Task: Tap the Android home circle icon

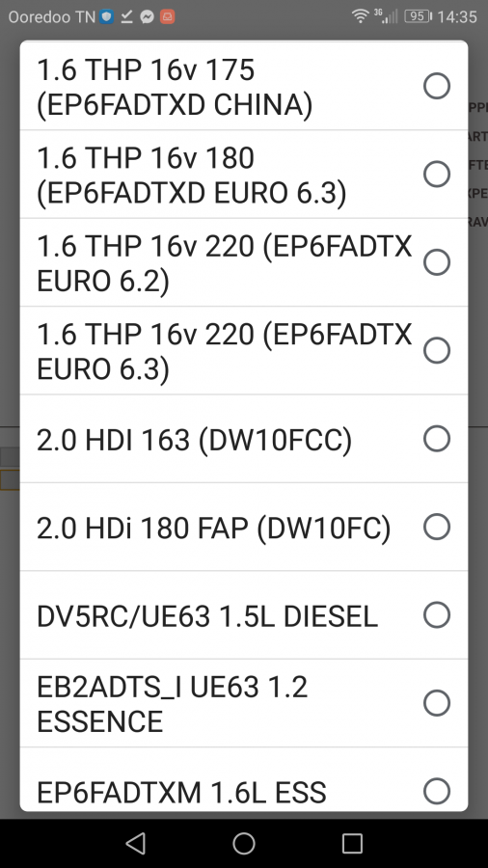Action: tap(244, 844)
